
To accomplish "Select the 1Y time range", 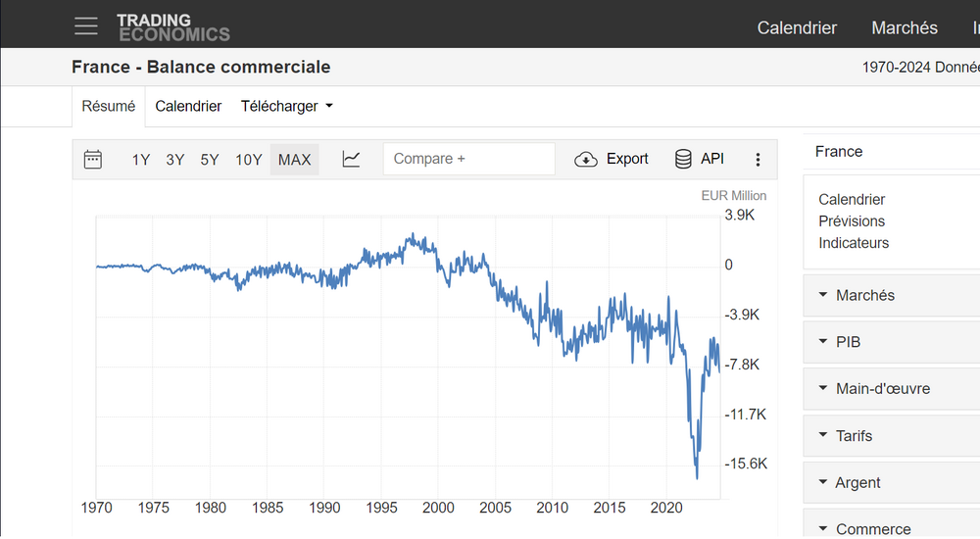I will (141, 160).
